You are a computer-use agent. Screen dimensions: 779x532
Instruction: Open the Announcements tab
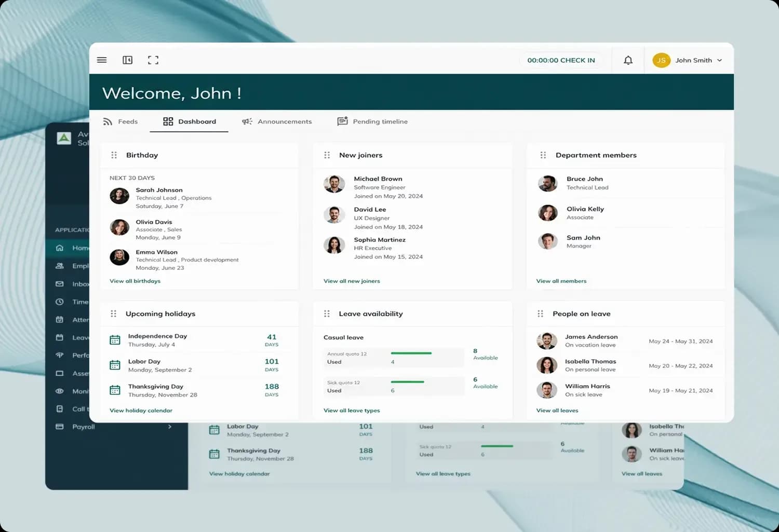coord(277,121)
